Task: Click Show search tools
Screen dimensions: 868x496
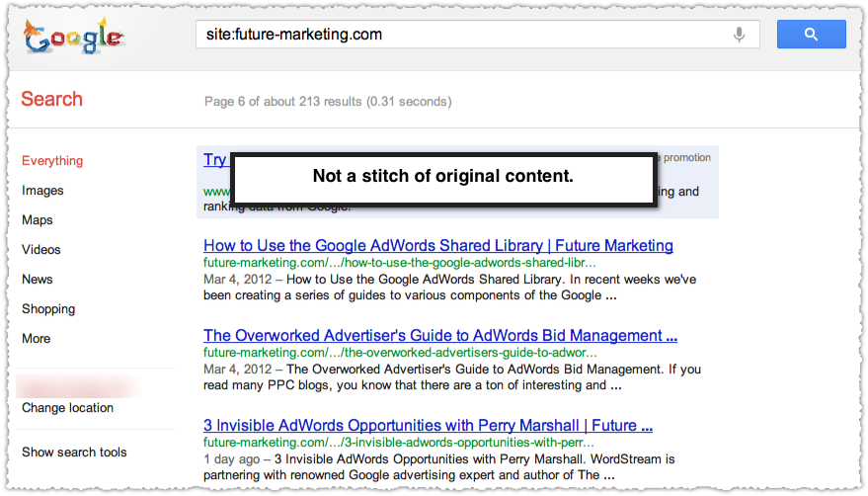Action: (74, 453)
